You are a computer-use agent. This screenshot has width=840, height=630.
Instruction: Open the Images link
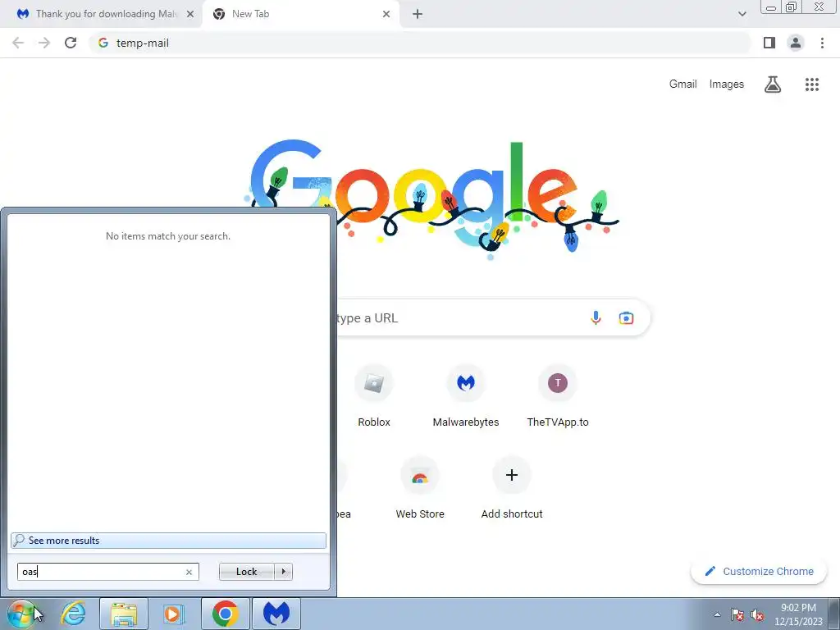click(727, 84)
